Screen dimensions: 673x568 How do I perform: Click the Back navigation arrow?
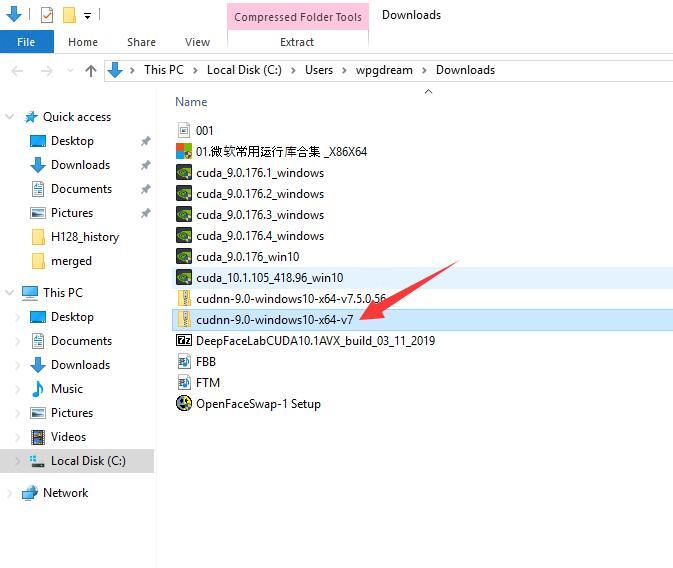[17, 70]
